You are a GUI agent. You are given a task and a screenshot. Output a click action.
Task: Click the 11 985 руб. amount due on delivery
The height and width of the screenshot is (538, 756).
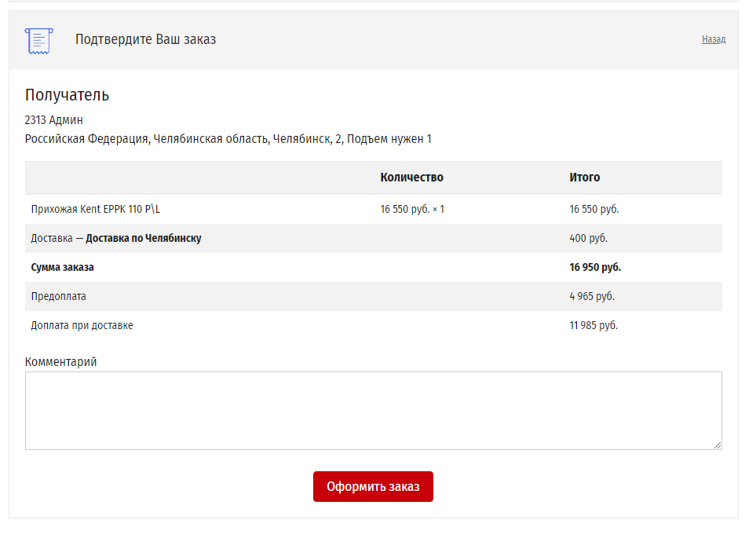[593, 325]
